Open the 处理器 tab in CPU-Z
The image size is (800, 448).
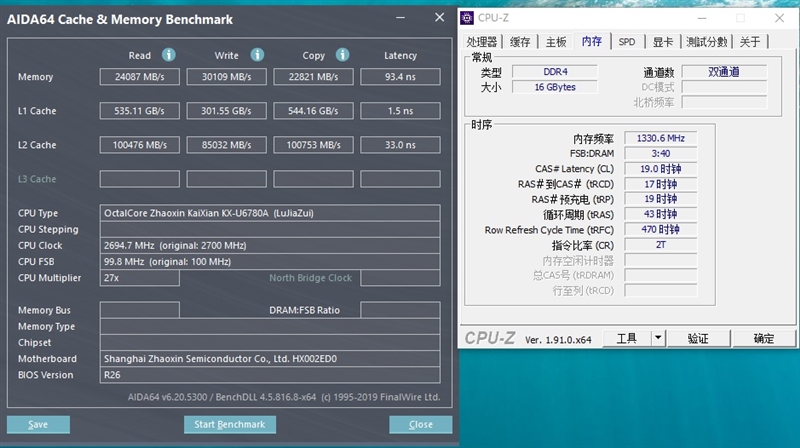[482, 42]
